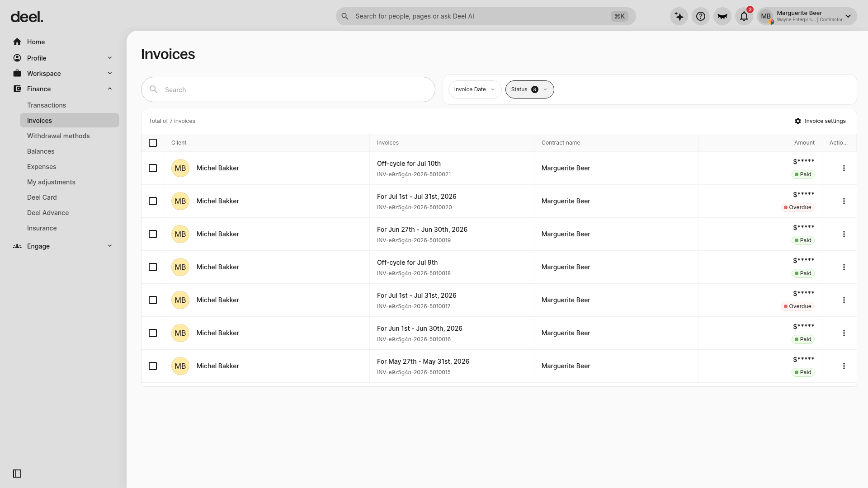868x488 pixels.
Task: Check invoice INV-e9z5g4n-2026-5010020 checkbox
Action: click(153, 201)
